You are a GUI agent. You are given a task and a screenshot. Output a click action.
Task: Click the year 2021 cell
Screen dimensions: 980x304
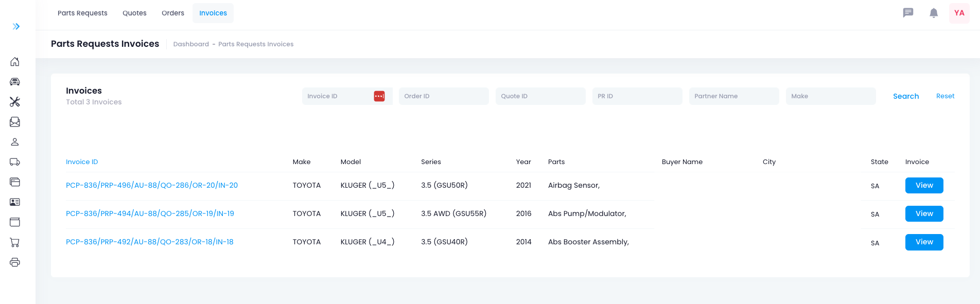point(523,185)
